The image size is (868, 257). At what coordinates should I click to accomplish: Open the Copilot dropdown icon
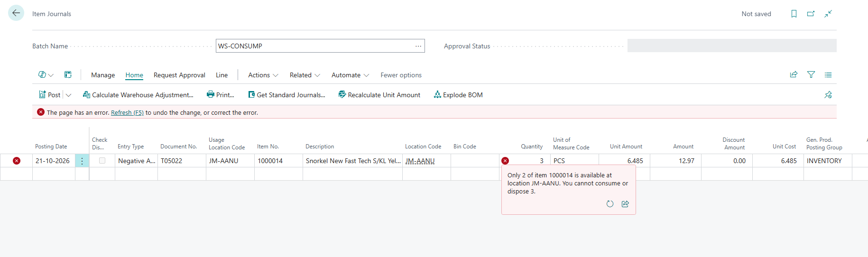46,75
